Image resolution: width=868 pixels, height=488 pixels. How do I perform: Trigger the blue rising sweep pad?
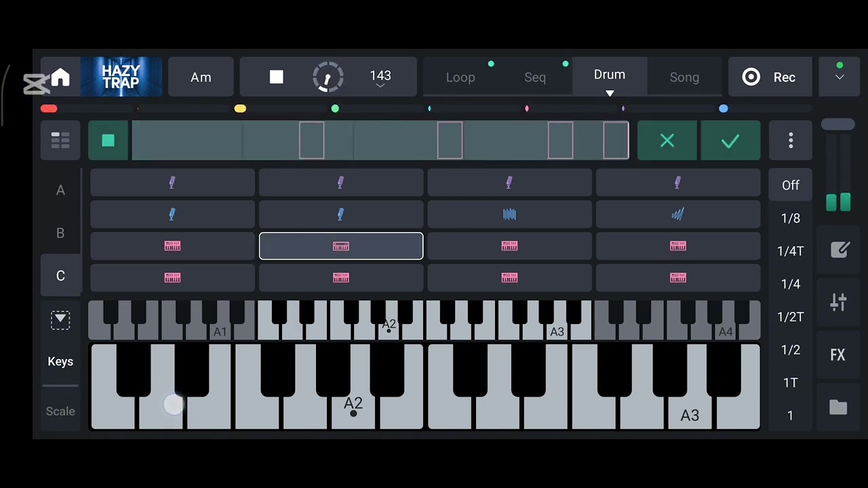click(678, 214)
